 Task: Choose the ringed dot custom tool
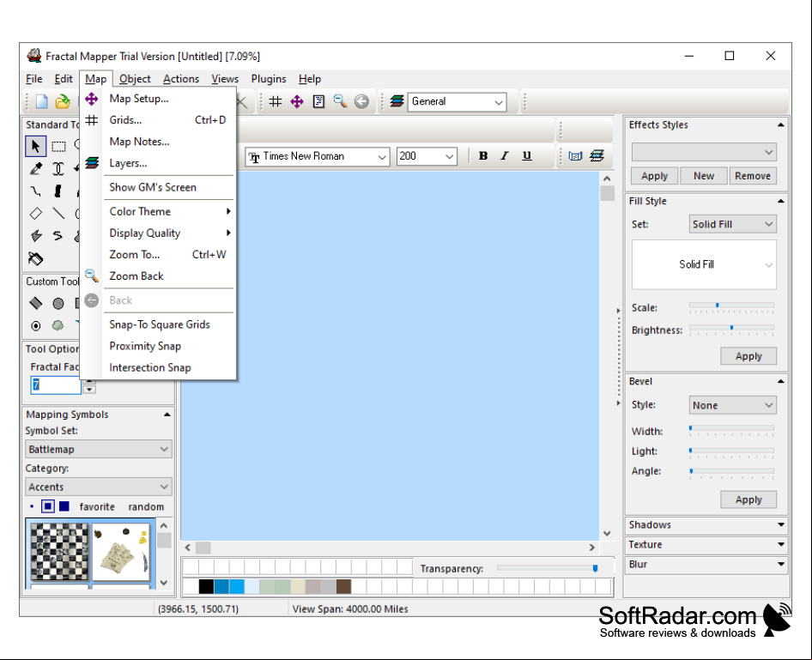pos(36,325)
